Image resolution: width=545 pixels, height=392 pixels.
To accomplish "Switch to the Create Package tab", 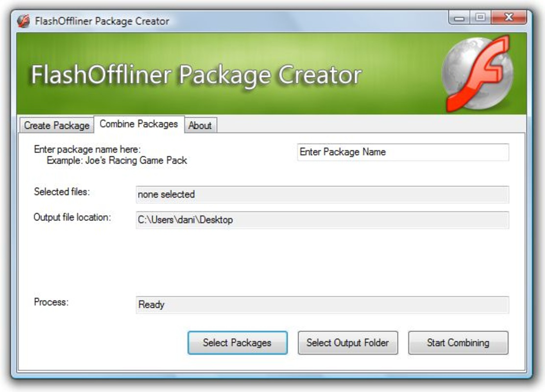I will coord(57,125).
